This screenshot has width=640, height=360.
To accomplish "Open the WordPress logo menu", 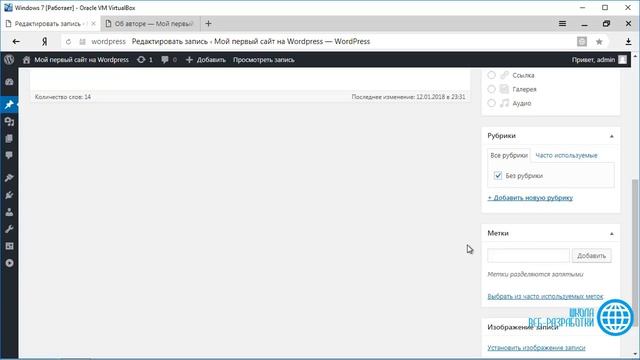I will point(9,60).
